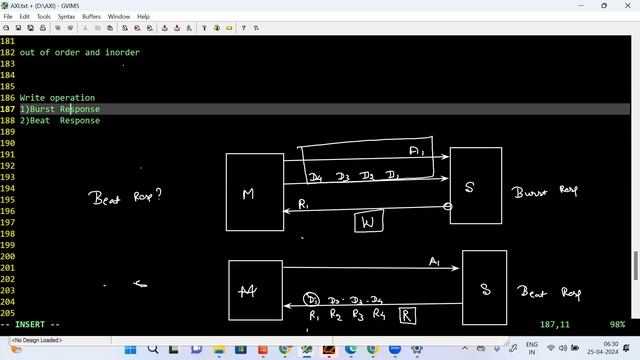The height and width of the screenshot is (360, 640).
Task: Open the Chat app on the taskbar
Action: (196, 350)
